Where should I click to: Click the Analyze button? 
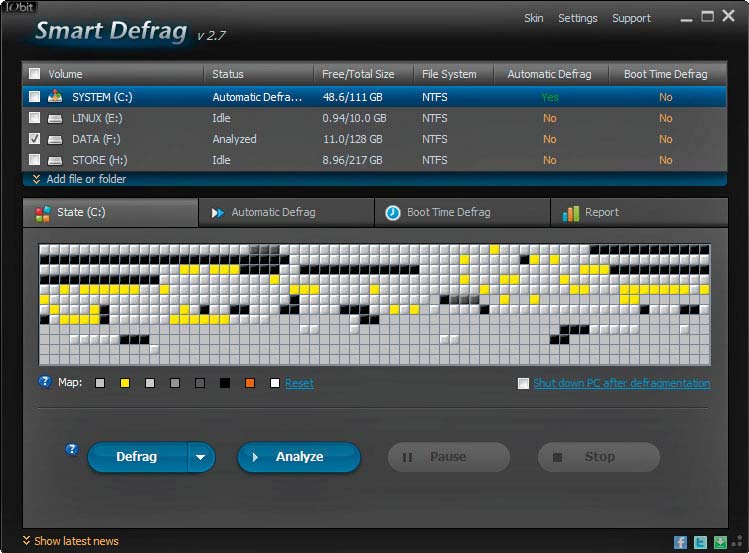(299, 457)
